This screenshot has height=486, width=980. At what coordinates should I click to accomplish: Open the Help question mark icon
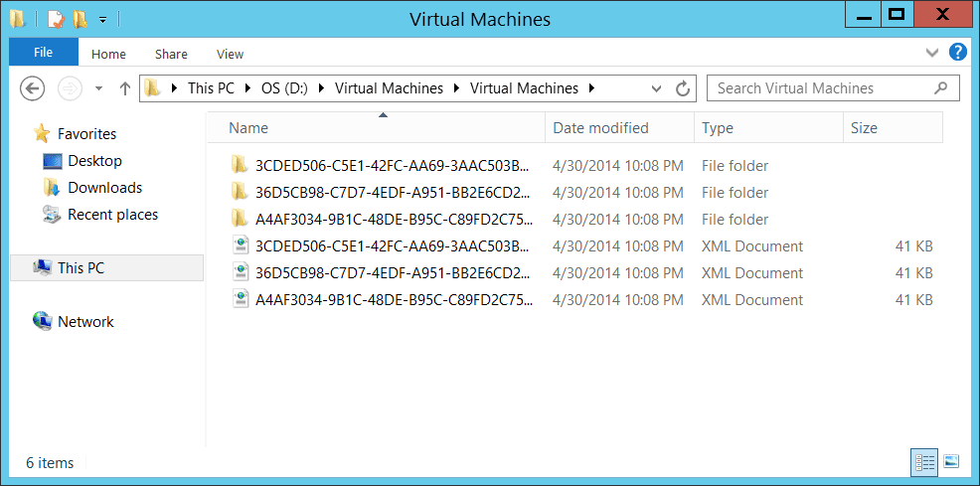click(x=957, y=53)
